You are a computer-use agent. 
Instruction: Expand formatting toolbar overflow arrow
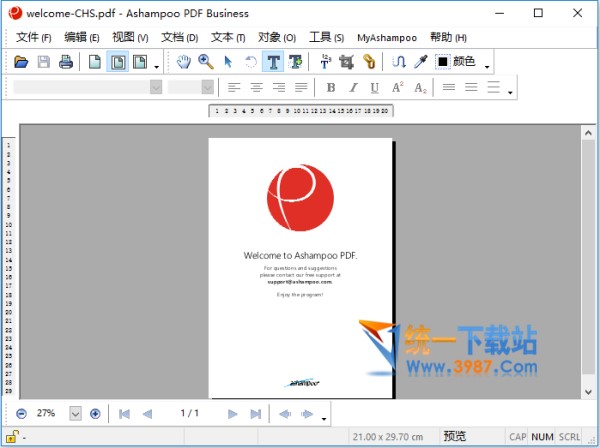click(510, 92)
